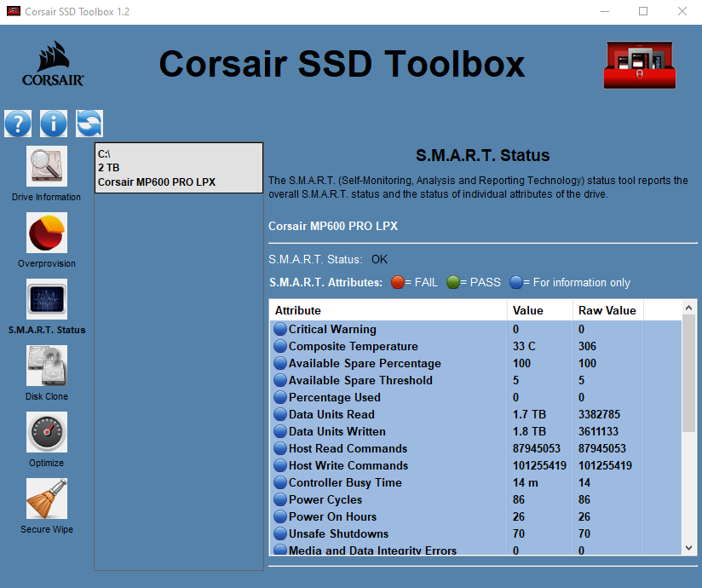Open the Info icon button

click(x=53, y=124)
